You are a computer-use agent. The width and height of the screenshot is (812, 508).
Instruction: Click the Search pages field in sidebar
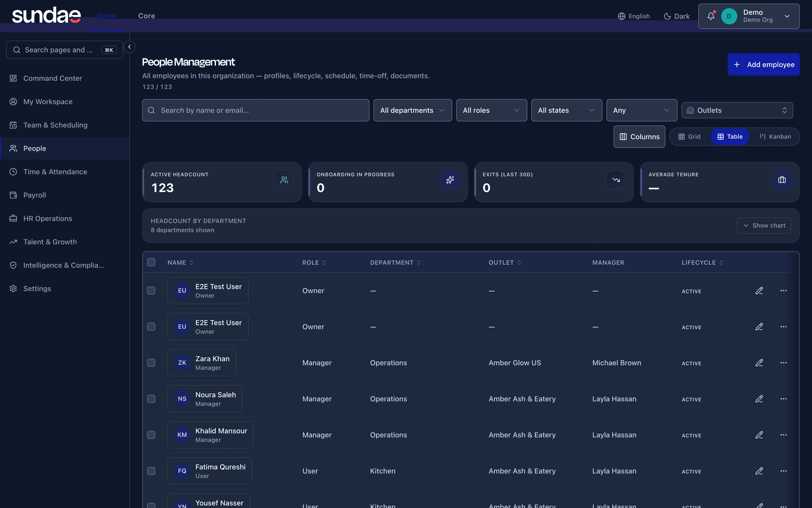[65, 50]
